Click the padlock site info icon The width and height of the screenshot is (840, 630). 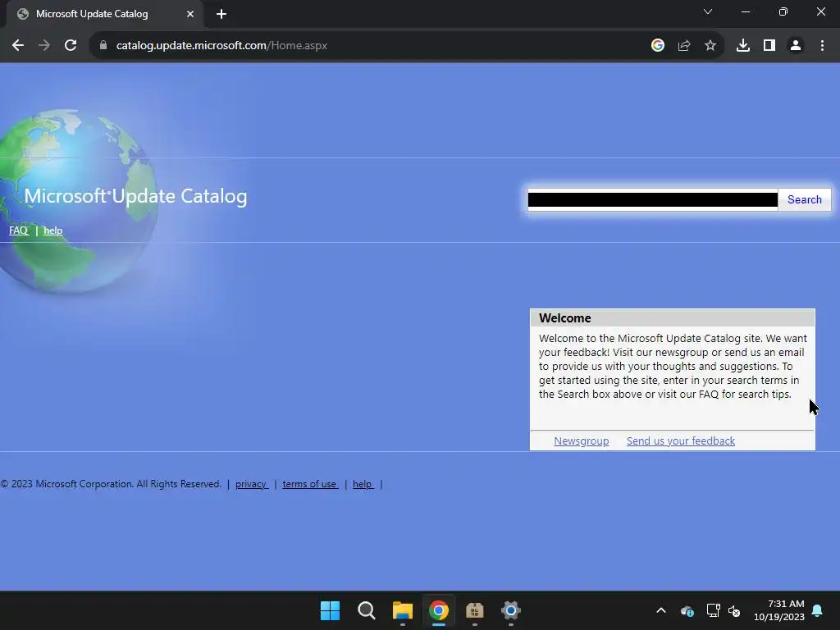(103, 46)
